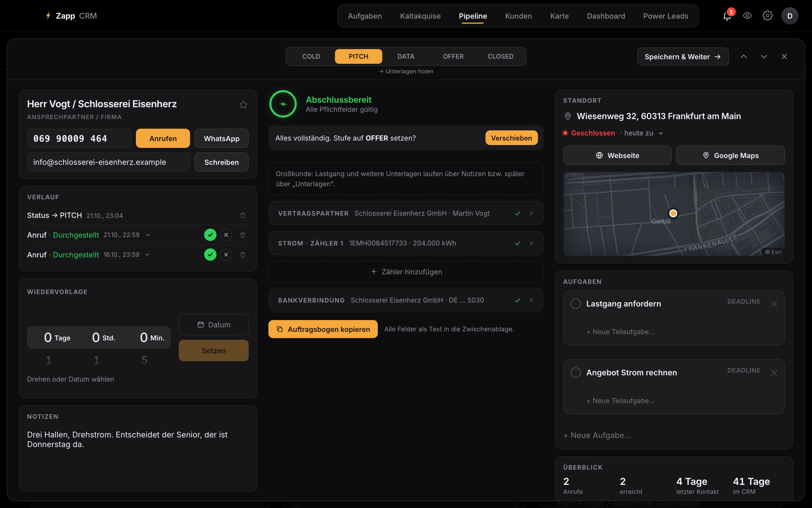Expand opening hours next to heute zu
The height and width of the screenshot is (508, 812).
click(x=661, y=133)
